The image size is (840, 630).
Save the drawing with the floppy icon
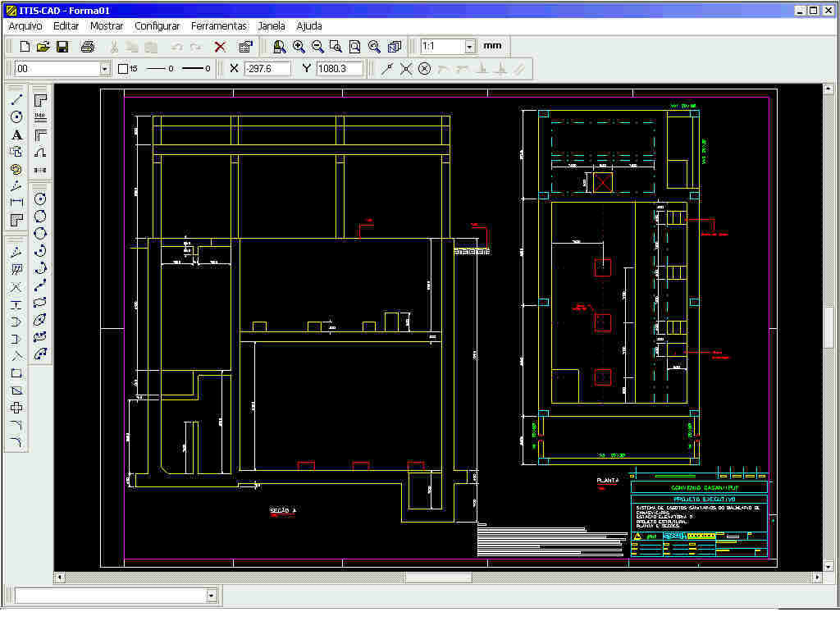62,47
